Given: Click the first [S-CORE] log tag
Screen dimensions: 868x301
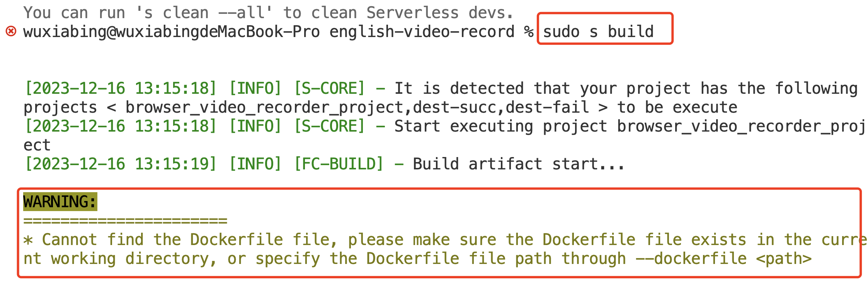Looking at the screenshot, I should (329, 88).
